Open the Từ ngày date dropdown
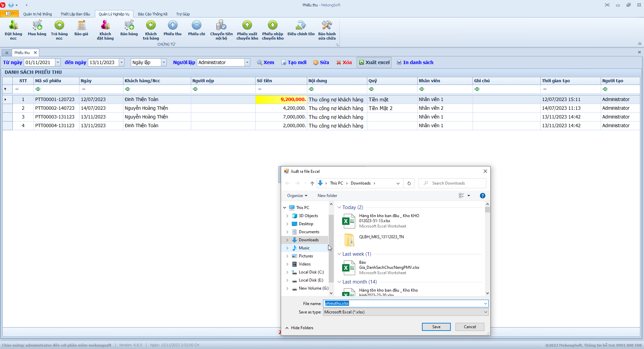This screenshot has width=644, height=349. (x=58, y=62)
